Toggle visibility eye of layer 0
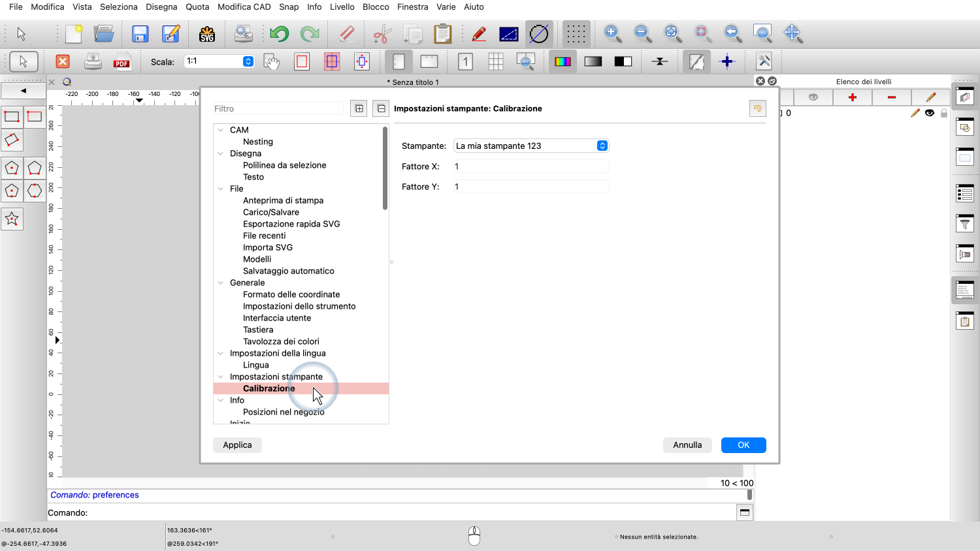The height and width of the screenshot is (551, 980). (930, 113)
